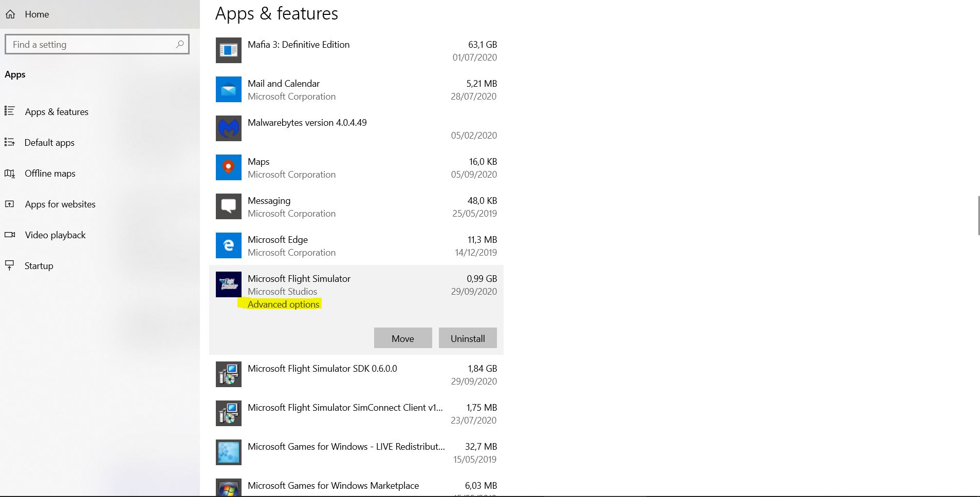Click the Mafia 3 Definitive Edition app icon
Screen dimensions: 980x497
(228, 50)
